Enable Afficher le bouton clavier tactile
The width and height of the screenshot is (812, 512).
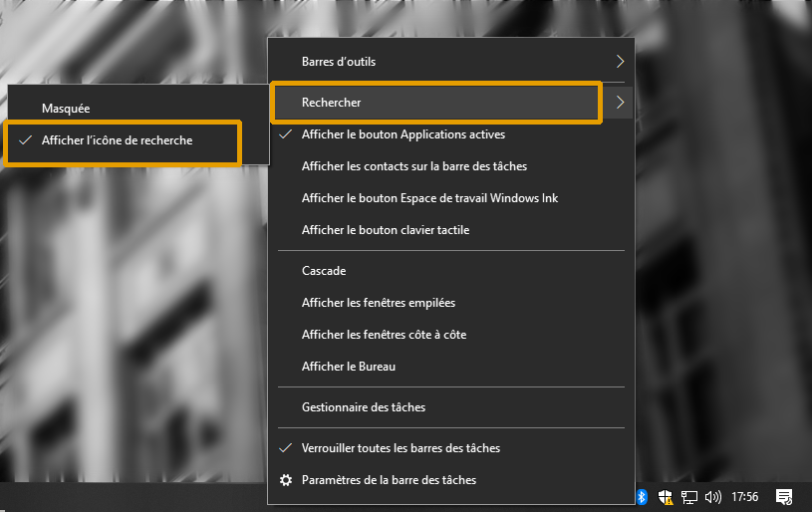point(386,230)
